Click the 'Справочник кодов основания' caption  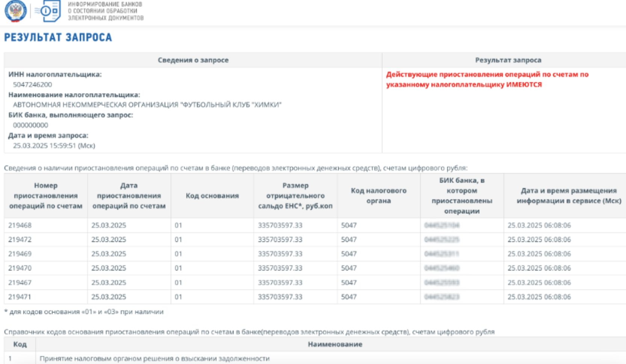[249, 332]
